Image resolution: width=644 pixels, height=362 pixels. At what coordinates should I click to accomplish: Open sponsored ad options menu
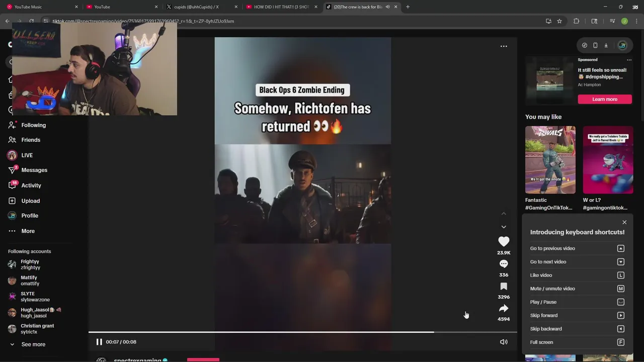629,60
